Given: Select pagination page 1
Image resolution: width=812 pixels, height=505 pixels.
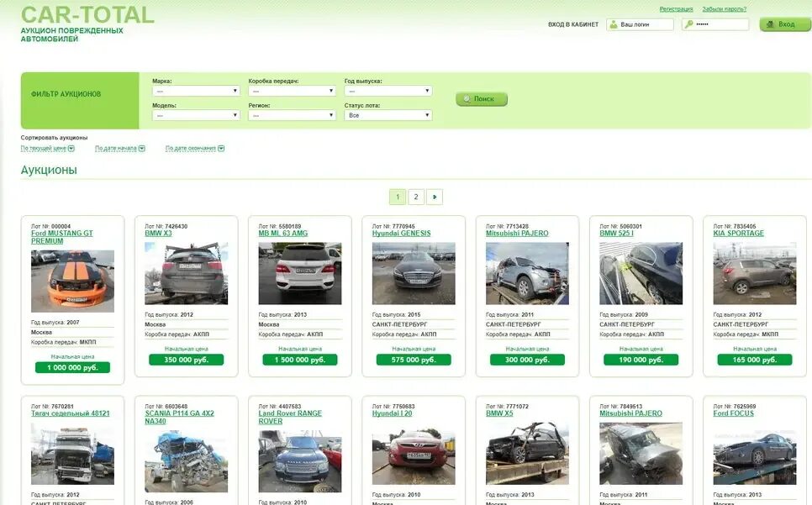Looking at the screenshot, I should pyautogui.click(x=398, y=197).
